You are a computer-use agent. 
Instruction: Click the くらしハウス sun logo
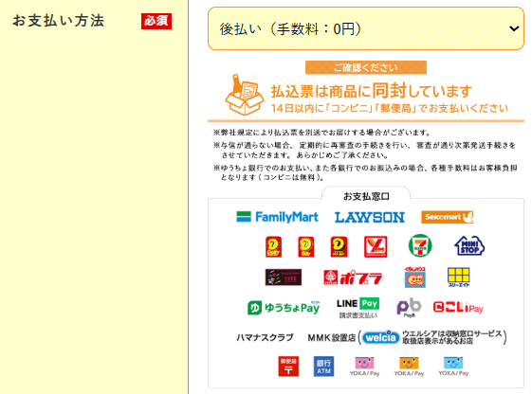click(x=415, y=278)
